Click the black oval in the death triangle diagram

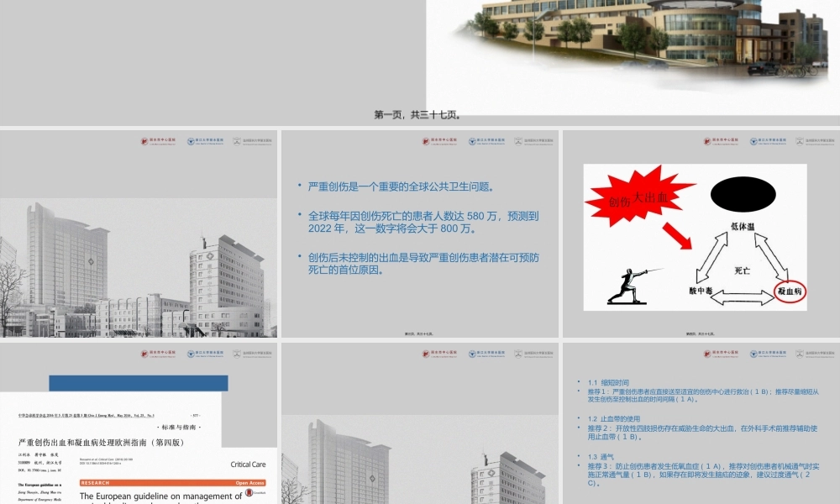click(742, 194)
